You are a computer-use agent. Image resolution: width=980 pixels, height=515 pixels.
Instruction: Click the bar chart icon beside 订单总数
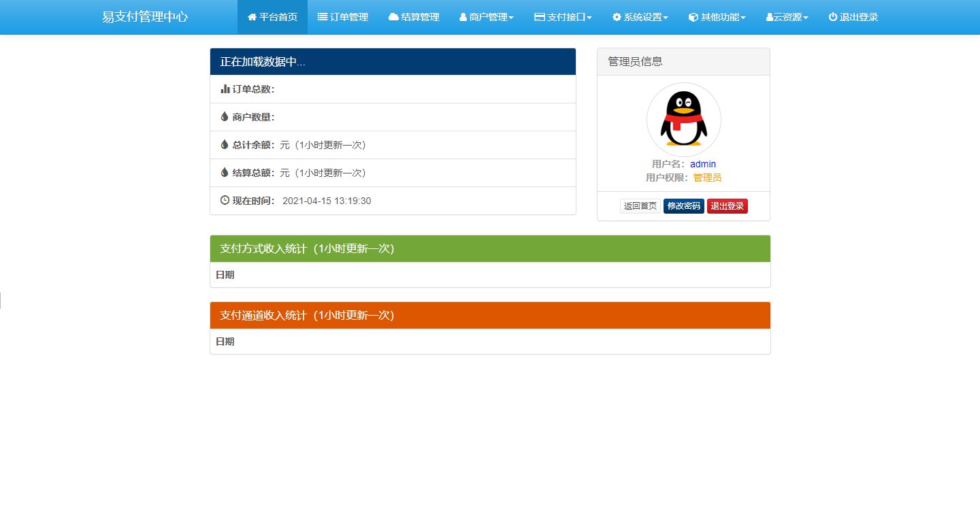225,88
